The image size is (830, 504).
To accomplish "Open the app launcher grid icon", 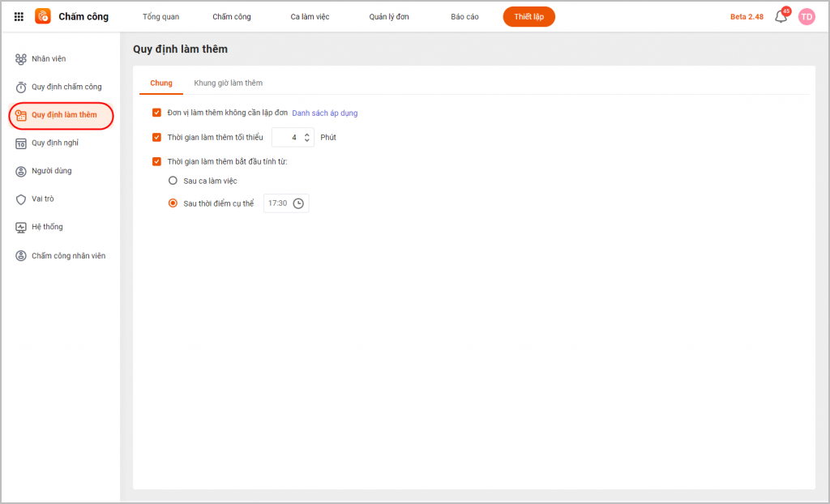I will pos(19,16).
